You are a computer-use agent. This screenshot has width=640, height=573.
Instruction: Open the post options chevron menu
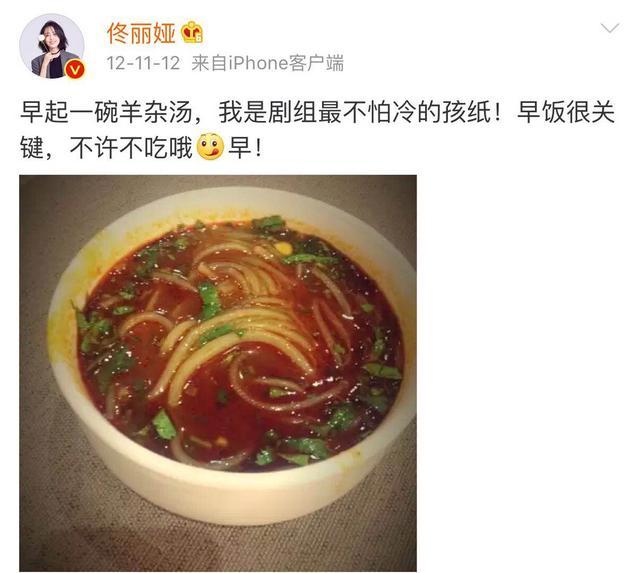tap(610, 29)
